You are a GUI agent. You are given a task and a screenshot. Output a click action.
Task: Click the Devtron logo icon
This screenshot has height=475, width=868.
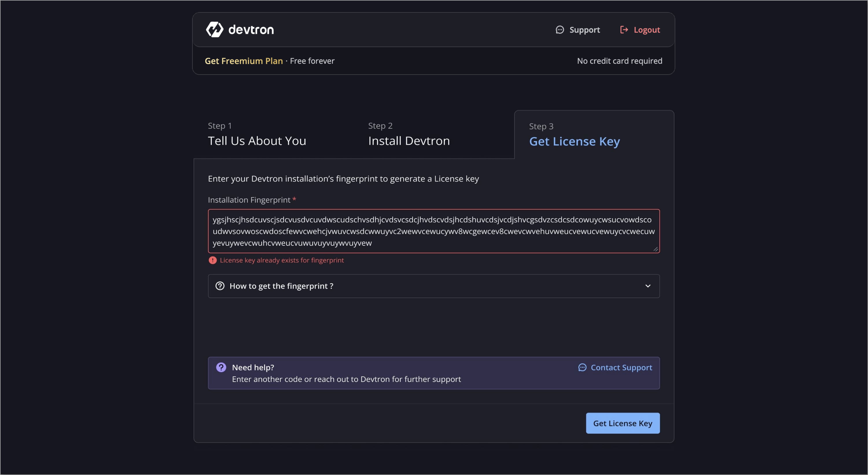(215, 30)
